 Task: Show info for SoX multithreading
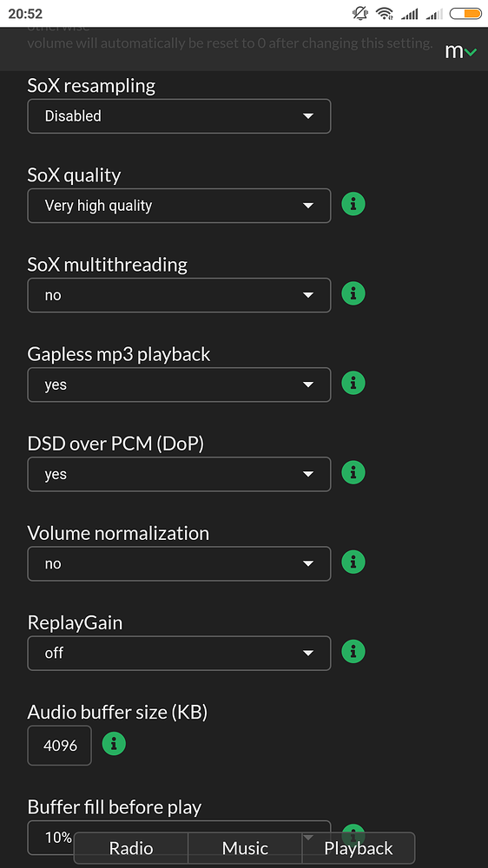tap(353, 293)
